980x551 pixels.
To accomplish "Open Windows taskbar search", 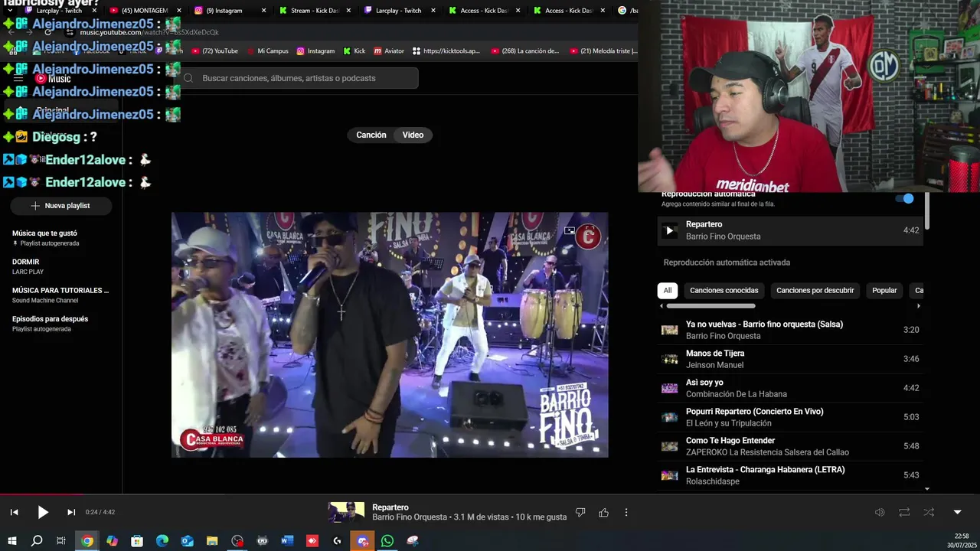I will click(x=37, y=541).
